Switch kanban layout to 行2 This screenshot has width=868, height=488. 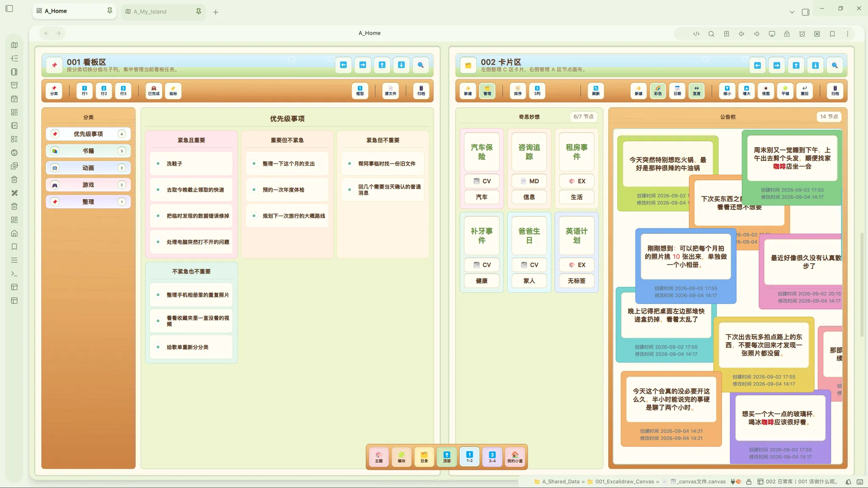click(104, 91)
